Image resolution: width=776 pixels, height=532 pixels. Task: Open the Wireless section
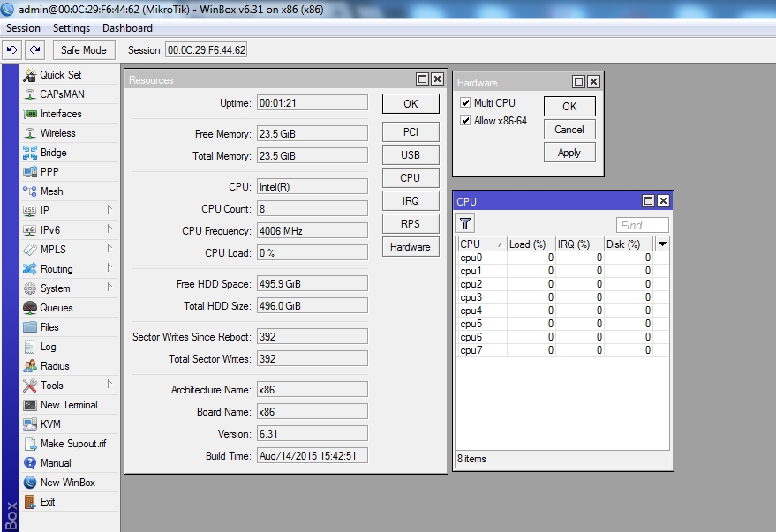(x=57, y=133)
